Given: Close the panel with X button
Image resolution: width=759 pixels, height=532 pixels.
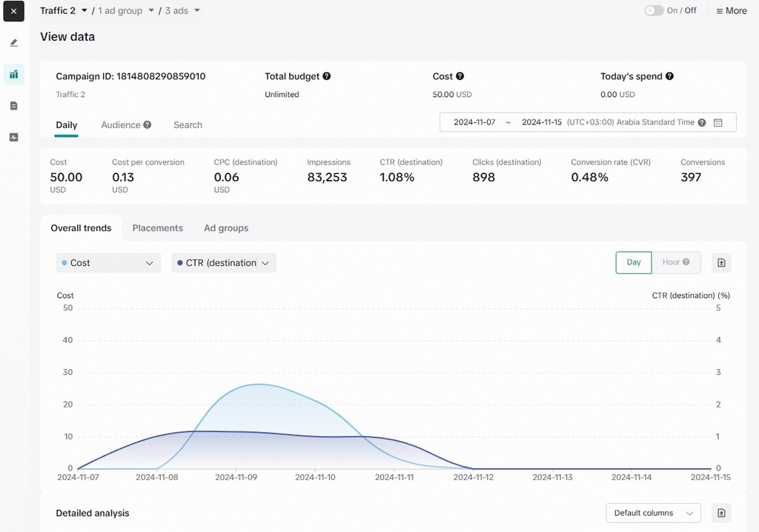Looking at the screenshot, I should pyautogui.click(x=13, y=11).
